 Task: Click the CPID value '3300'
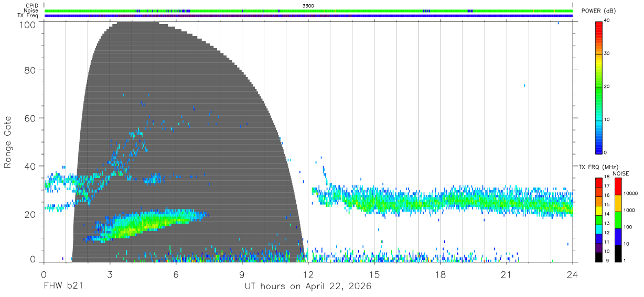click(308, 5)
